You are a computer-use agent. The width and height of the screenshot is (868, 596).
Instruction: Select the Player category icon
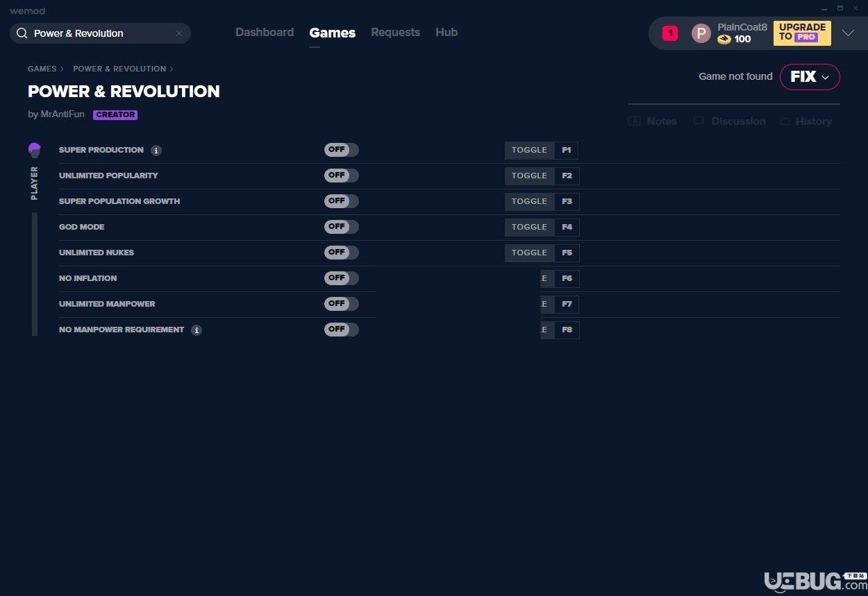pos(35,150)
